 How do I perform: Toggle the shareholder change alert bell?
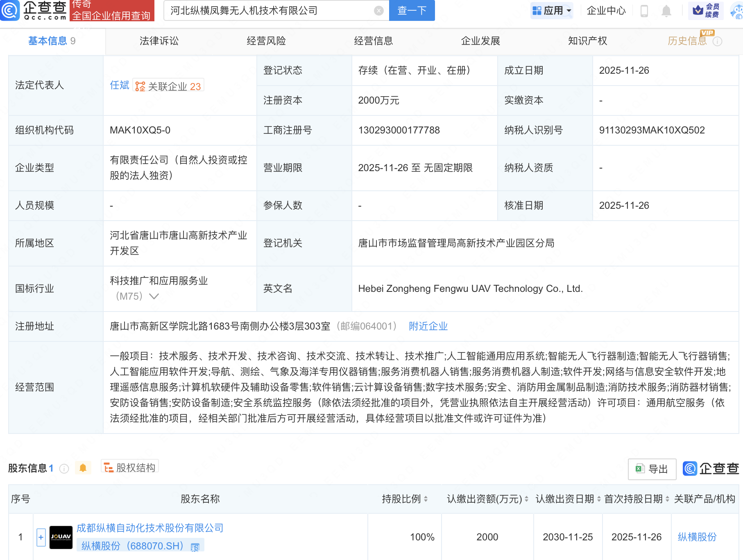point(83,468)
